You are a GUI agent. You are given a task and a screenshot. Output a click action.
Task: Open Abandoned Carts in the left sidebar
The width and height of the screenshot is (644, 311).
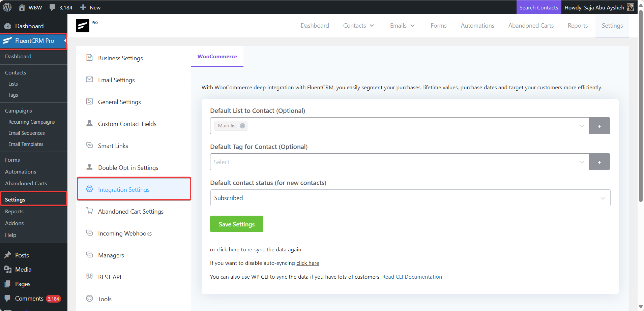26,184
